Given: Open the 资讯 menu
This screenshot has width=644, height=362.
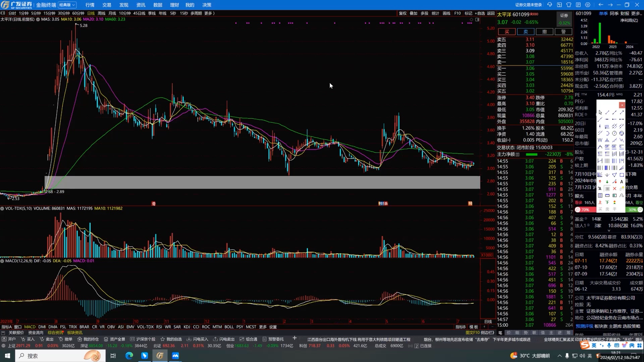Looking at the screenshot, I should coord(141,5).
